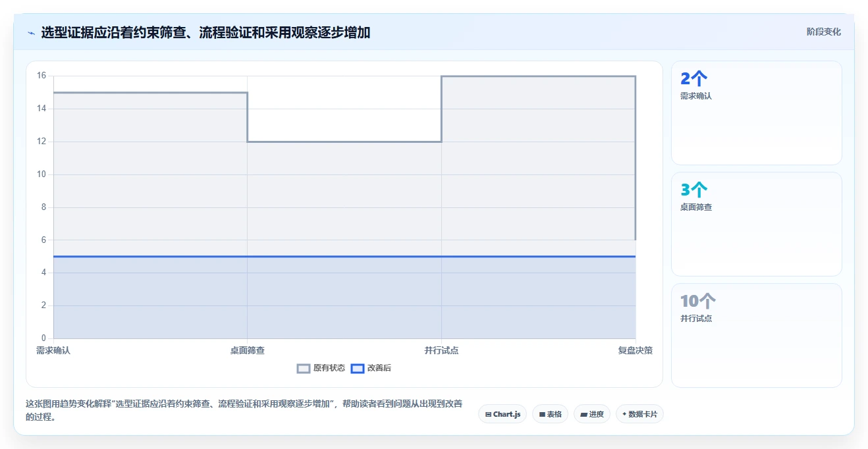The width and height of the screenshot is (868, 449).
Task: Click the star icon in 数据卡片 tag
Action: pyautogui.click(x=624, y=414)
